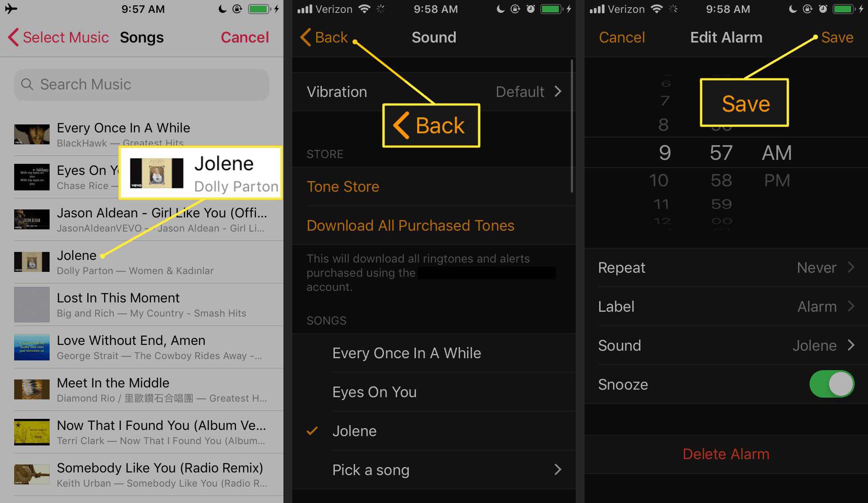Tap the search music input field

[142, 84]
